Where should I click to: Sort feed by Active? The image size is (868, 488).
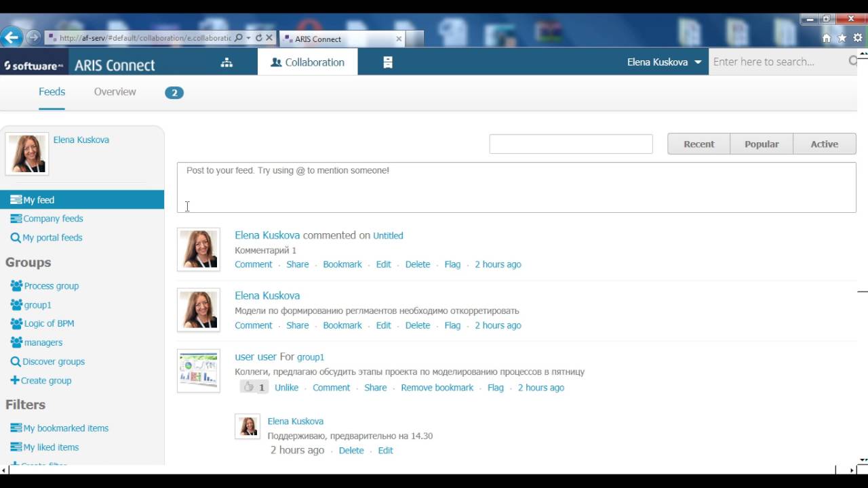825,144
